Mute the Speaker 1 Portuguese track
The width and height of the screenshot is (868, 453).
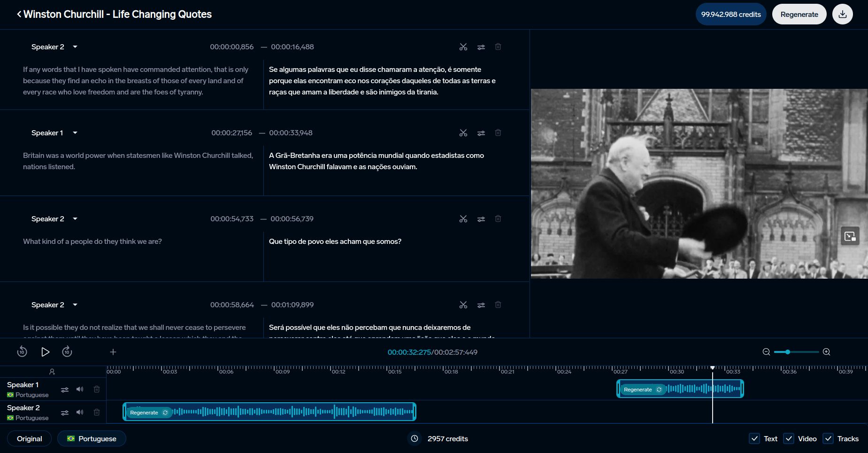(x=80, y=389)
